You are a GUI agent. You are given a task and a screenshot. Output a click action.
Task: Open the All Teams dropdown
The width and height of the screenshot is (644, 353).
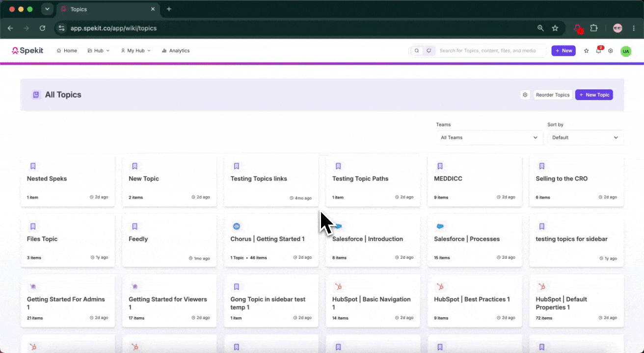pos(489,137)
